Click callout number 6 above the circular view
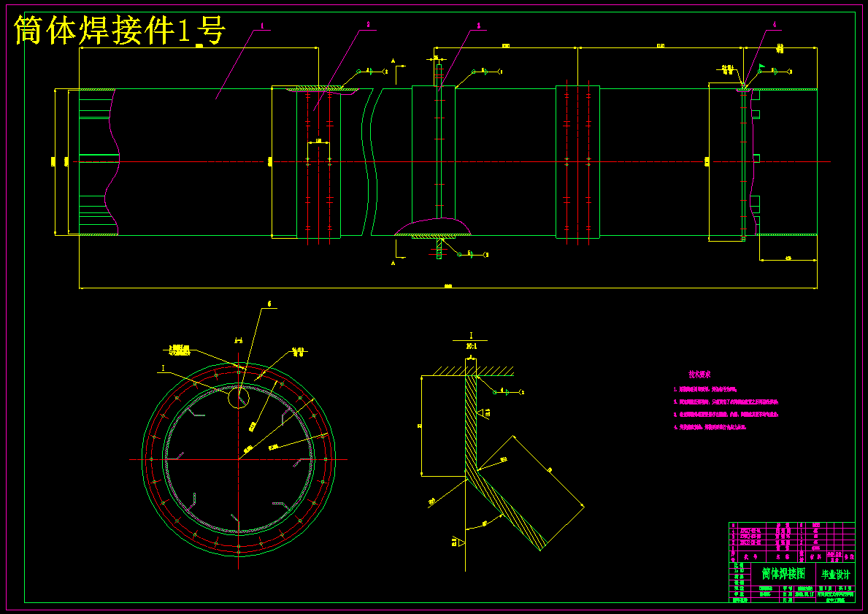The width and height of the screenshot is (868, 614). click(x=269, y=304)
